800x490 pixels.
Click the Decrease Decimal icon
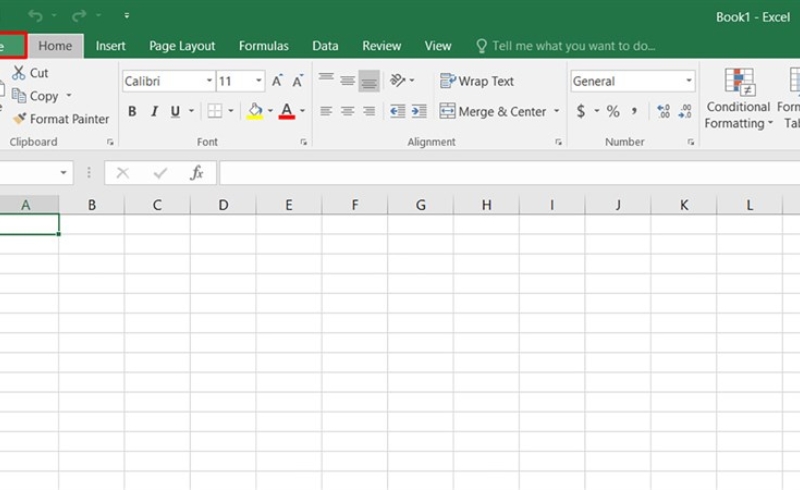(x=685, y=111)
